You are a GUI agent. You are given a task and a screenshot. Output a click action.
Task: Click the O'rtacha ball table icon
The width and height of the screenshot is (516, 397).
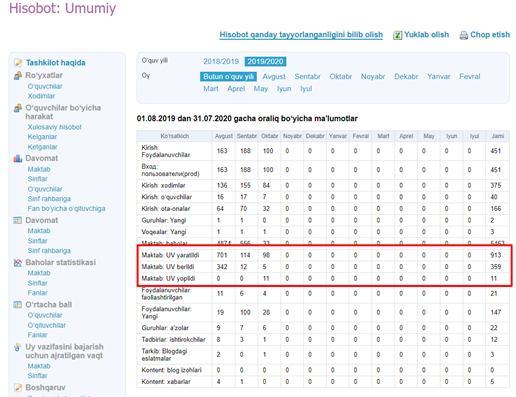(18, 305)
